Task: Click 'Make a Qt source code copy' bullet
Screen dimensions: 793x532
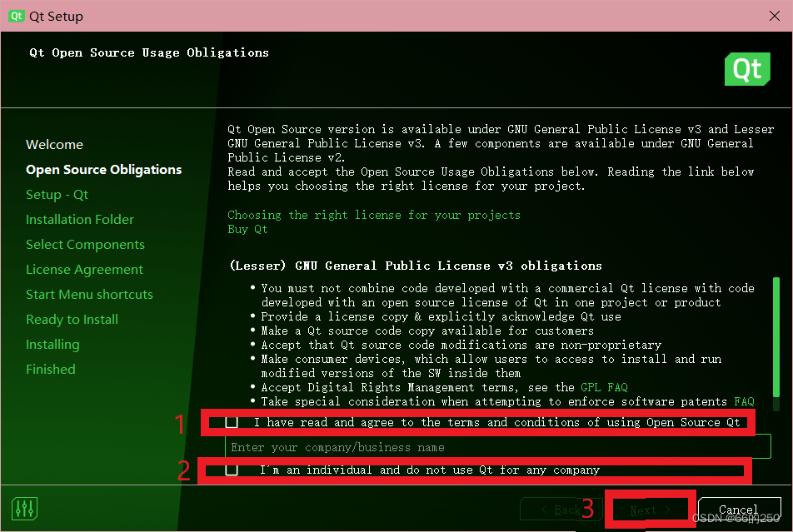Action: 427,331
